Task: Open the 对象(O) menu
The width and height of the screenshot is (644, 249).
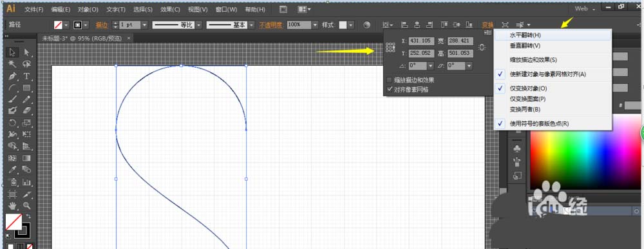Action: click(88, 9)
